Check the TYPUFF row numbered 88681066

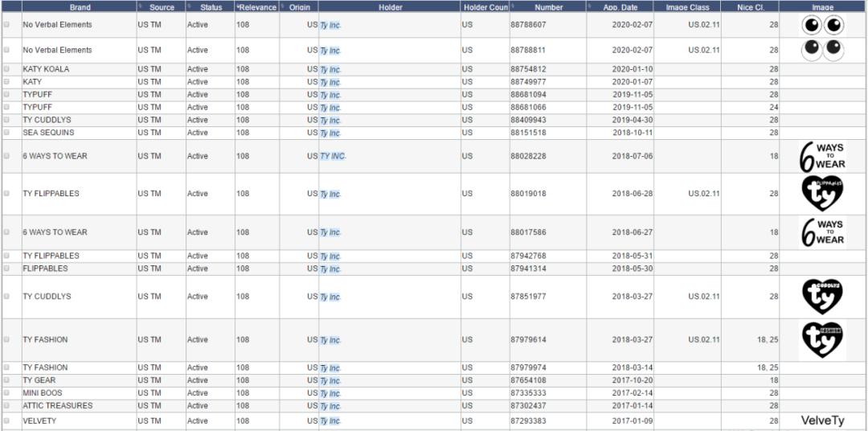[6, 108]
